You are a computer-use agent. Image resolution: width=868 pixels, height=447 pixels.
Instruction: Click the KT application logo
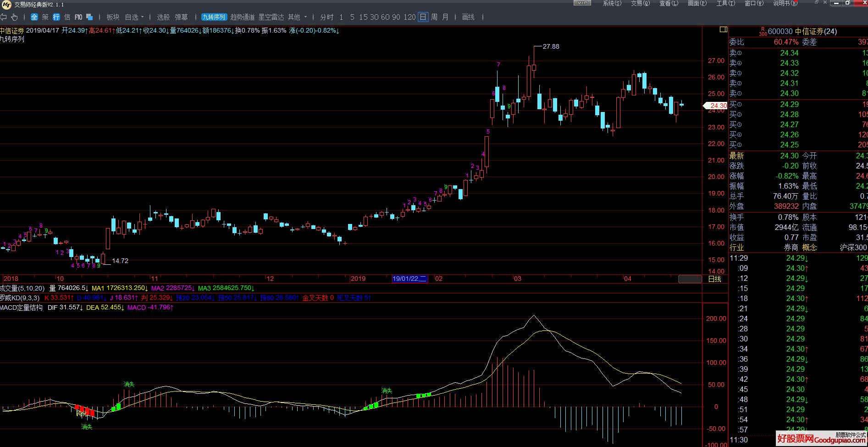pos(6,4)
